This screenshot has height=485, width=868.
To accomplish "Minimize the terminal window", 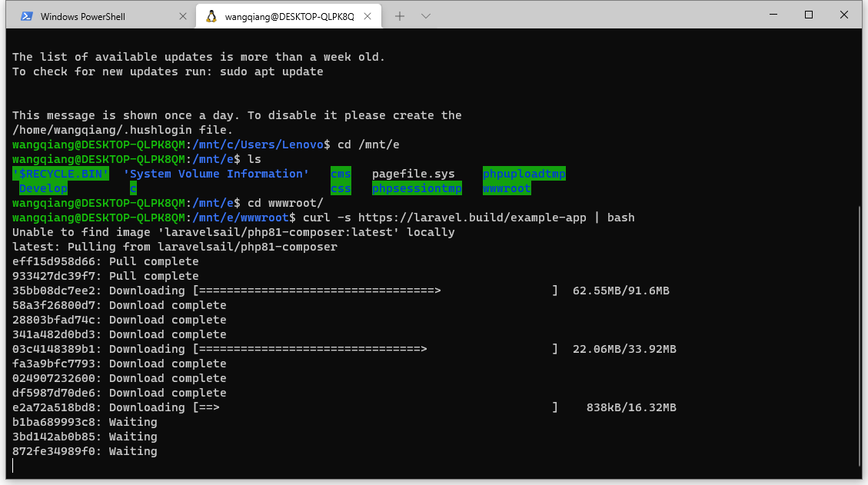I will [x=773, y=15].
